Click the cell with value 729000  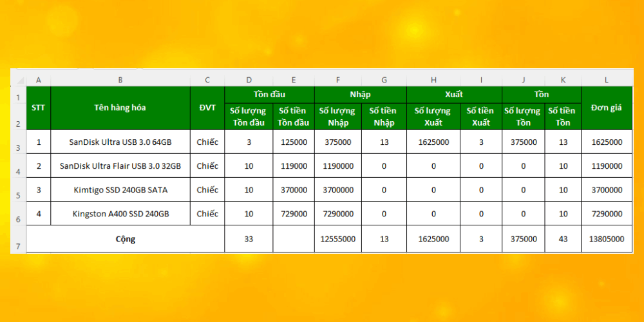click(x=294, y=214)
